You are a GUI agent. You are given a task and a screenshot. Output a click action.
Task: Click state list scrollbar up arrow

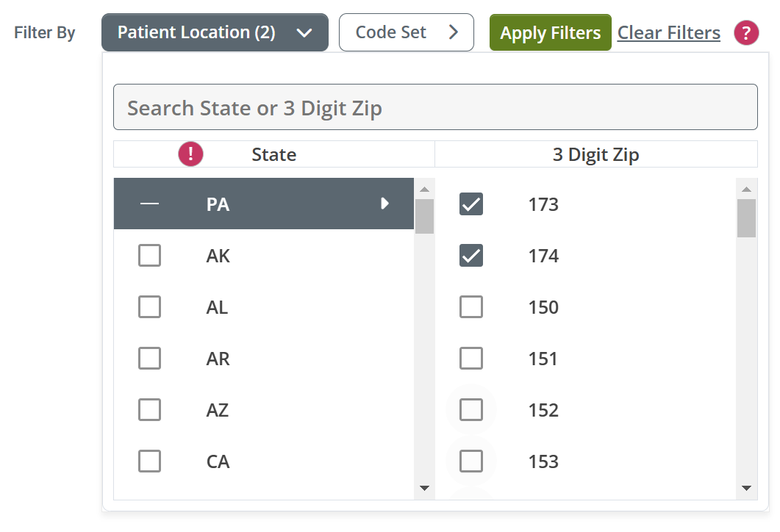pos(424,189)
